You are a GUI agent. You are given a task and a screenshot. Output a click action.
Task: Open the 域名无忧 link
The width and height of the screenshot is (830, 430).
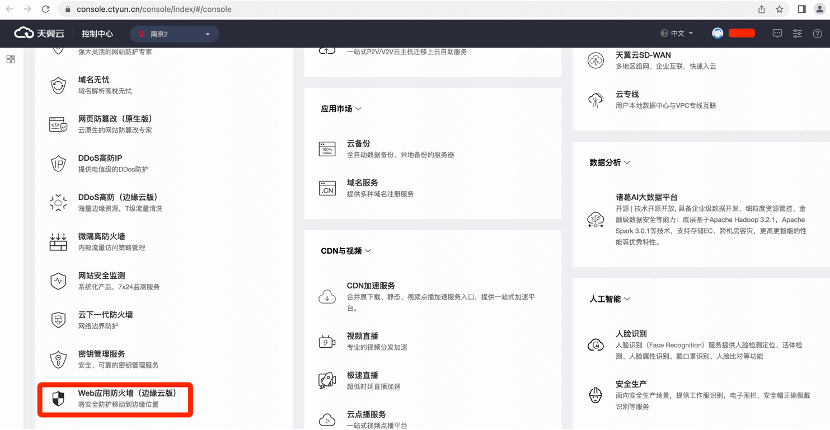pos(94,79)
